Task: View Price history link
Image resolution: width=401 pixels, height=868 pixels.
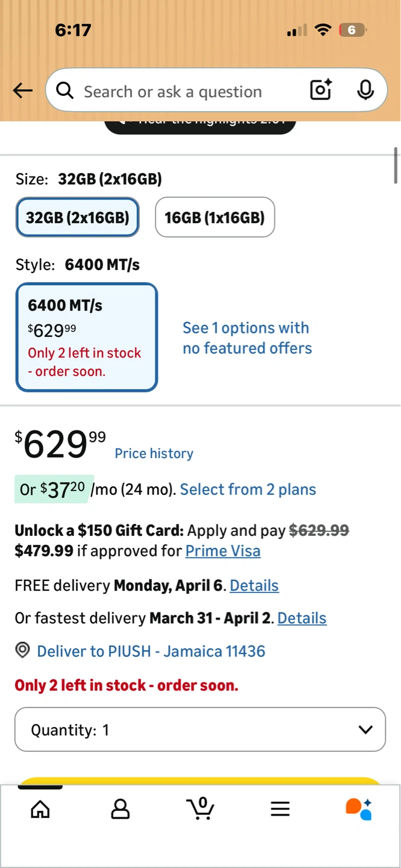Action: coord(154,453)
